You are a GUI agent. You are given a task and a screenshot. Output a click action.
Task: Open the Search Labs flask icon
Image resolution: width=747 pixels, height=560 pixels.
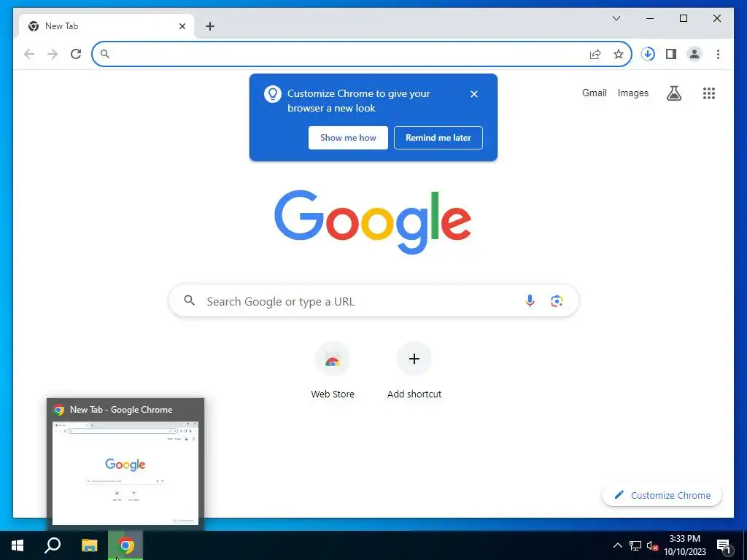(x=673, y=93)
